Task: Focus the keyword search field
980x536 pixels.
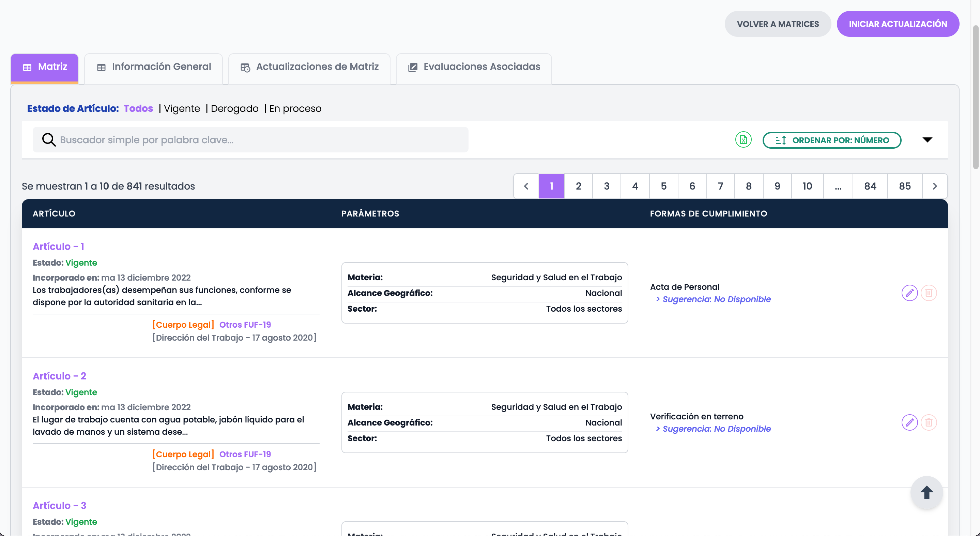Action: [250, 140]
